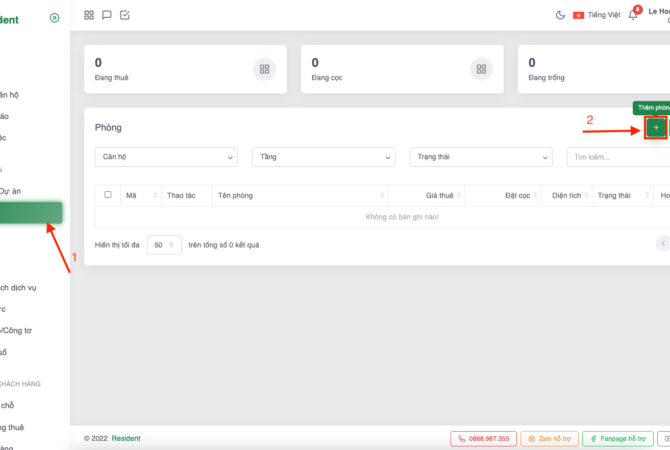Expand the Trạng thái filter dropdown
Screen dimensions: 670x450
pos(480,157)
